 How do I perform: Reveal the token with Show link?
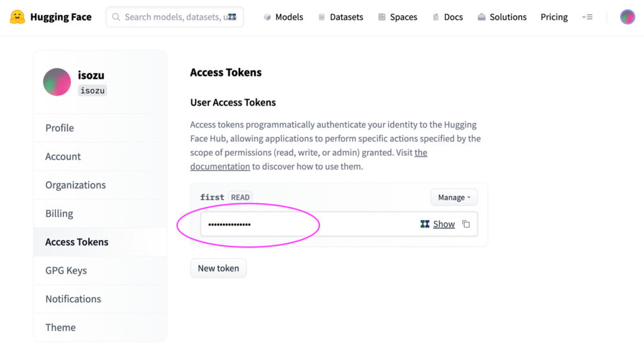pyautogui.click(x=444, y=224)
